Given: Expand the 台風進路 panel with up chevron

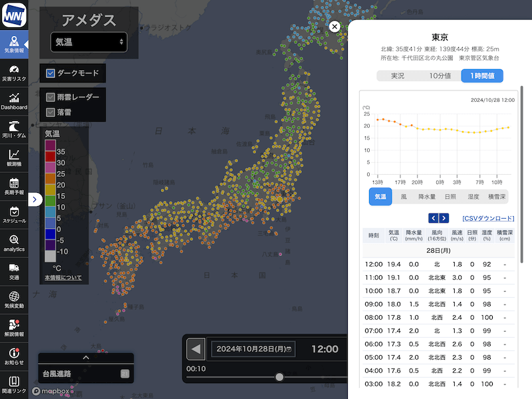Looking at the screenshot, I should pos(86,358).
